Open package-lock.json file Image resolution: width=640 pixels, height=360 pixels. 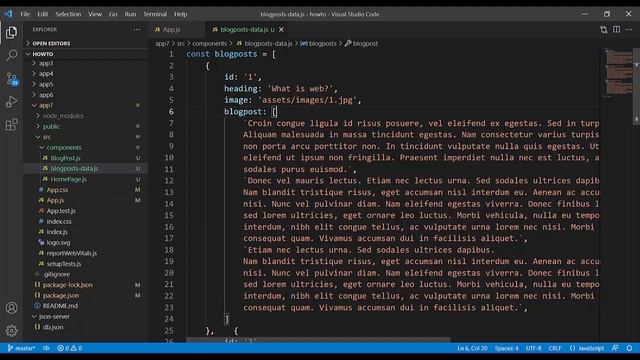pos(68,285)
